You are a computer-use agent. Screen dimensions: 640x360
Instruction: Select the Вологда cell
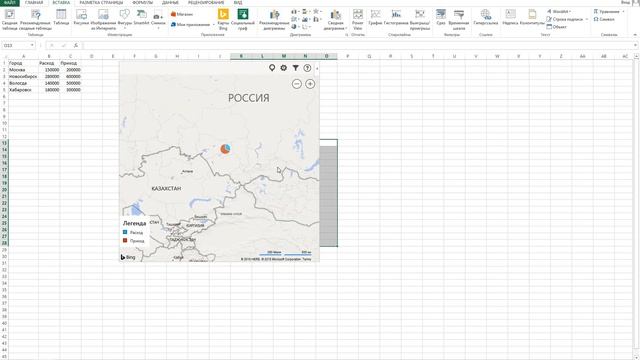coord(24,83)
